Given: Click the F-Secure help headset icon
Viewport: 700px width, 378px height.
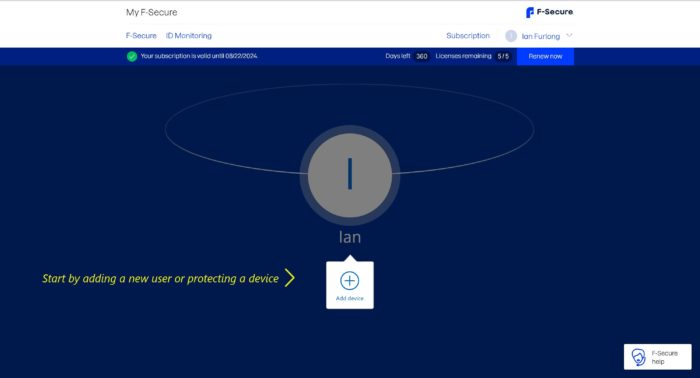Looking at the screenshot, I should 638,357.
